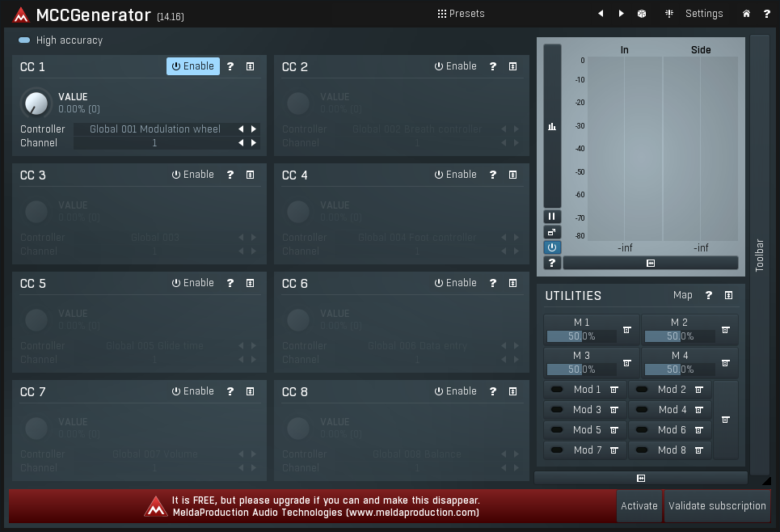Disable CC 1 with the Enable button

click(x=192, y=66)
